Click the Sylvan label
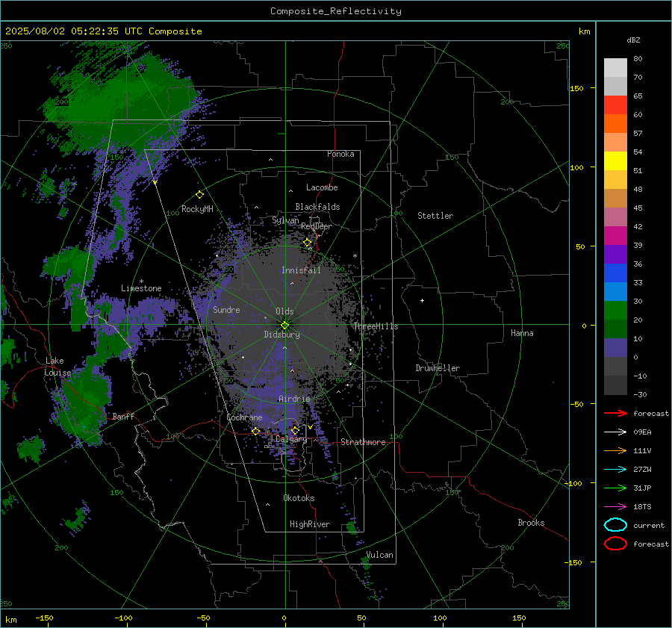This screenshot has width=672, height=628. (x=285, y=220)
